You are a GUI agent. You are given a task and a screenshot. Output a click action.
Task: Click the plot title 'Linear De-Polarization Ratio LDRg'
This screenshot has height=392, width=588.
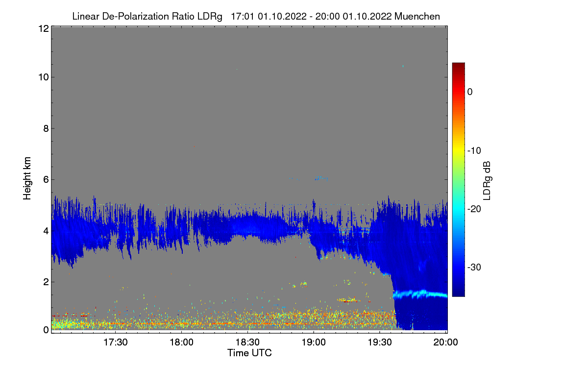point(147,16)
